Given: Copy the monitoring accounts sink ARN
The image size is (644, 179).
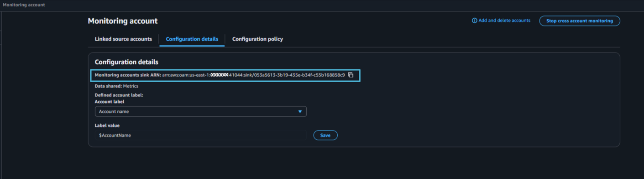Looking at the screenshot, I should coord(351,75).
